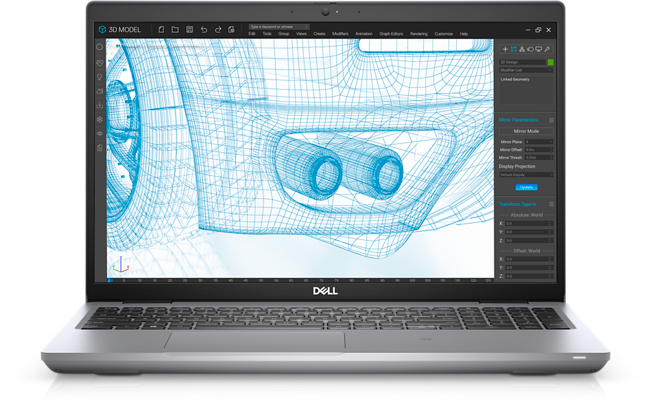Screen dimensions: 650x402
Task: Click frame 100 on the timeline ruler
Action: click(x=412, y=281)
